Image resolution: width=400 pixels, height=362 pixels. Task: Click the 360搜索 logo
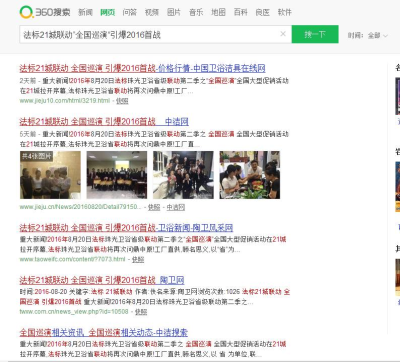(x=45, y=12)
